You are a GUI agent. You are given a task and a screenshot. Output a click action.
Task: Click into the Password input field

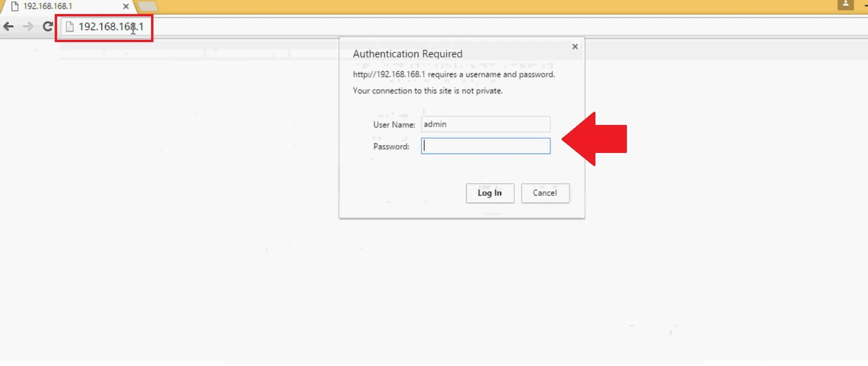pos(485,146)
